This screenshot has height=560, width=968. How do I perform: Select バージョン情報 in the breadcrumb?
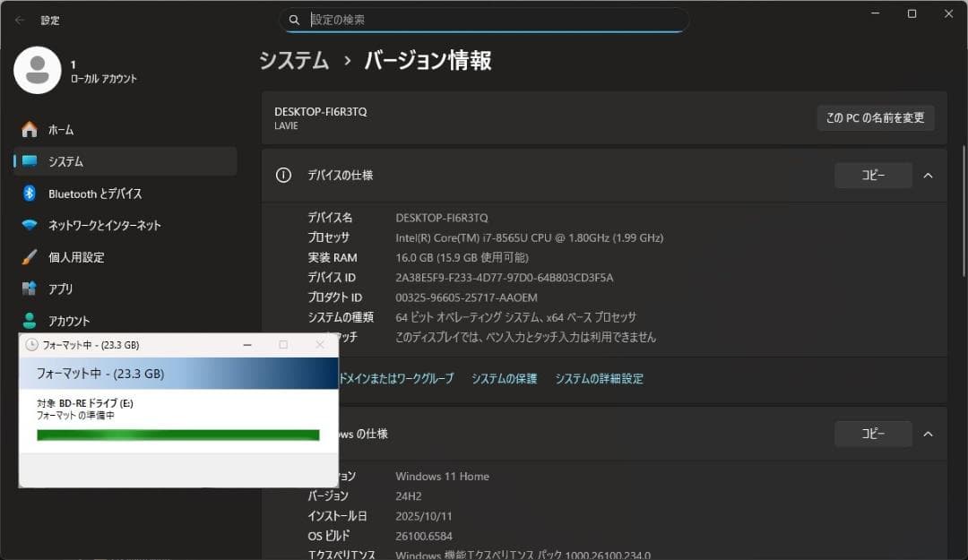point(427,61)
